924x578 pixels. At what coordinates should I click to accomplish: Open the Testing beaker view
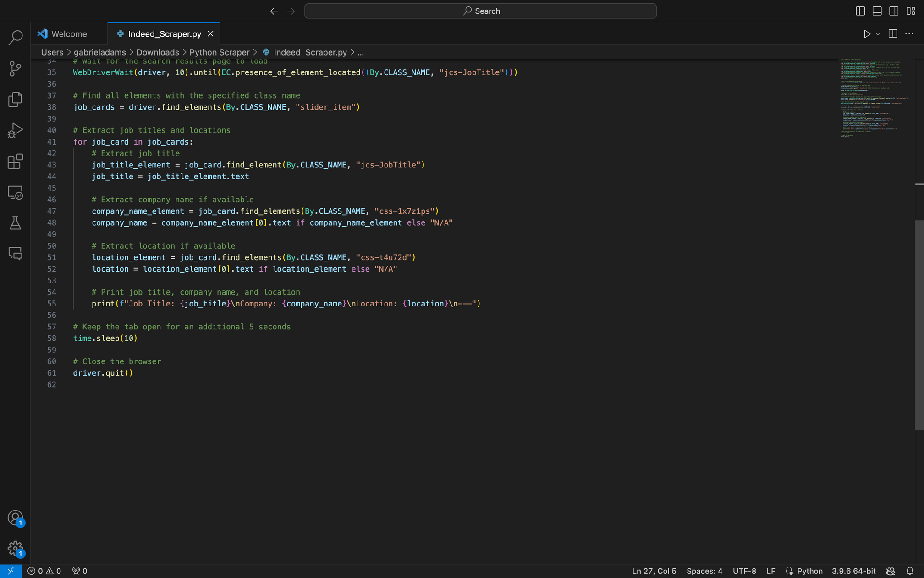[15, 223]
